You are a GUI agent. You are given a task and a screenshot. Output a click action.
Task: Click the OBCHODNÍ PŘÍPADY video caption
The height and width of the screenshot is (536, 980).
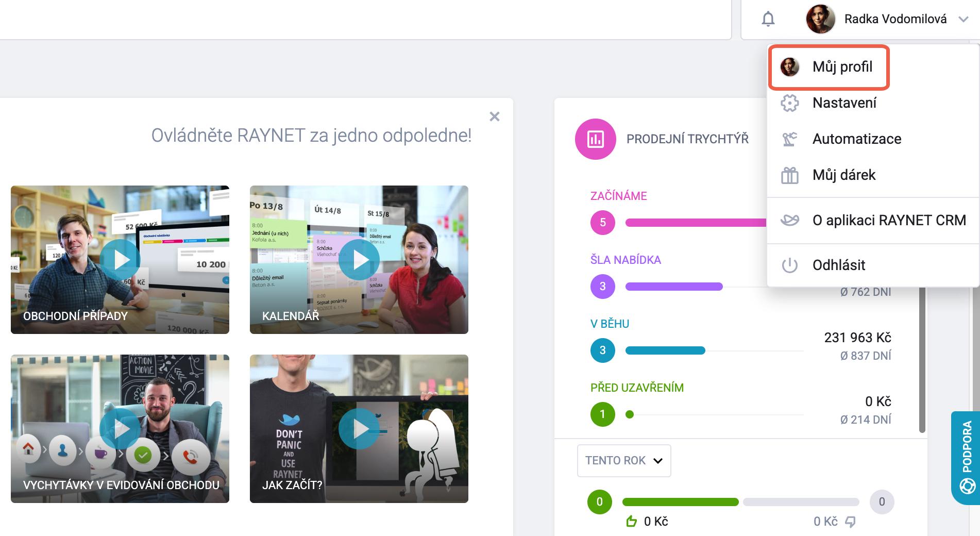tap(75, 316)
